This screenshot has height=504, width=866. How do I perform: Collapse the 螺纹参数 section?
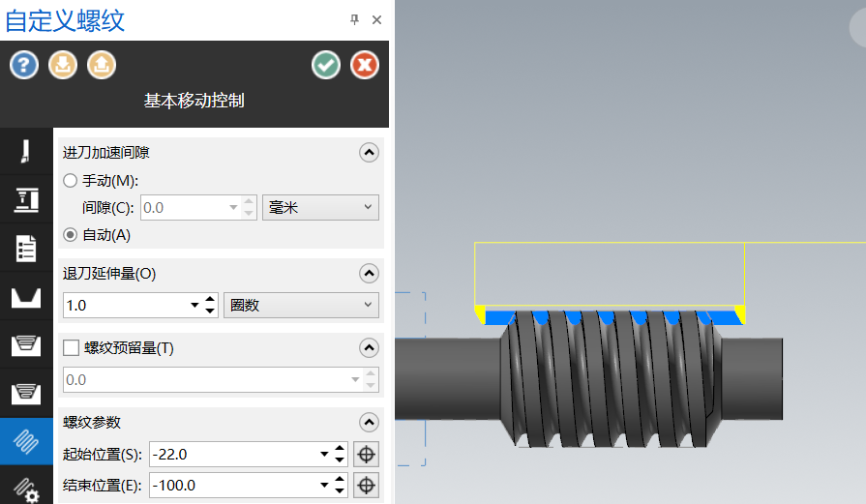(369, 423)
